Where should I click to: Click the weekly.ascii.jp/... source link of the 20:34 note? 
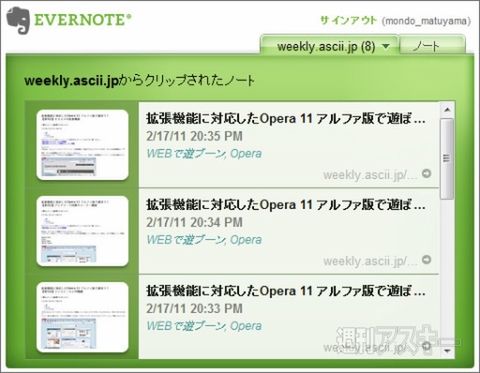click(x=370, y=261)
